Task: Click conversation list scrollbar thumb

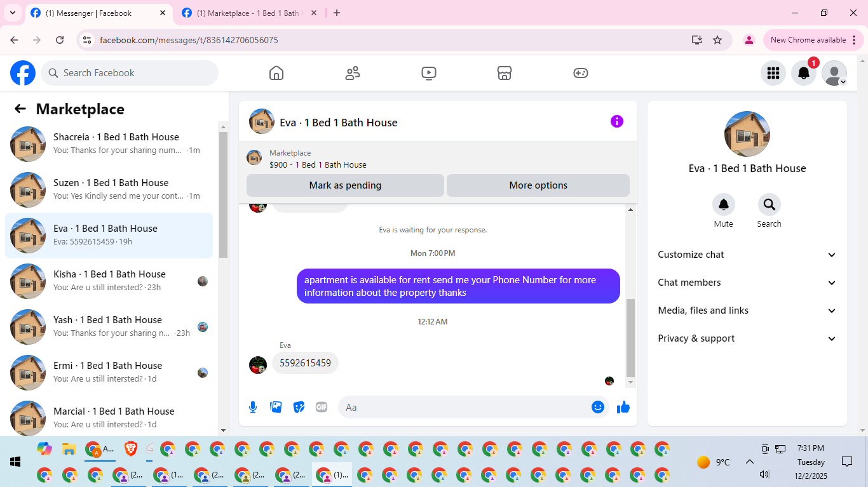Action: (x=223, y=194)
